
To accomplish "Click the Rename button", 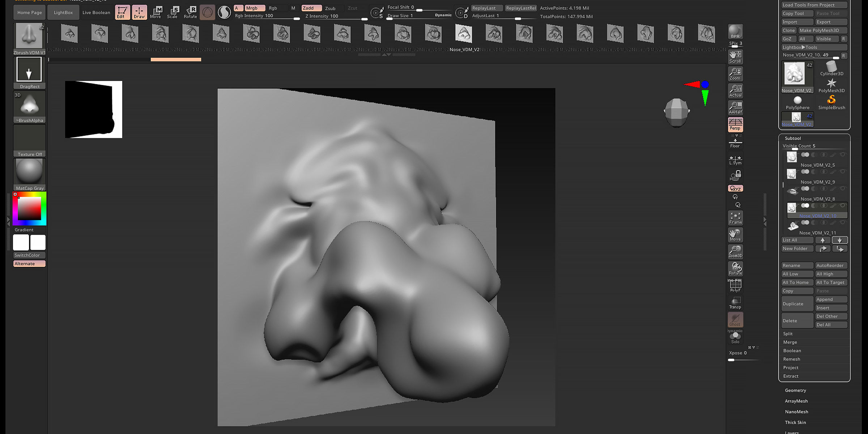I will (797, 265).
